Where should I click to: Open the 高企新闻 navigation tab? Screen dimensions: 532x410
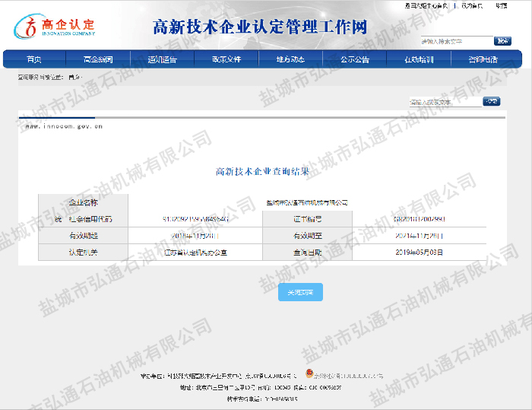(x=98, y=59)
